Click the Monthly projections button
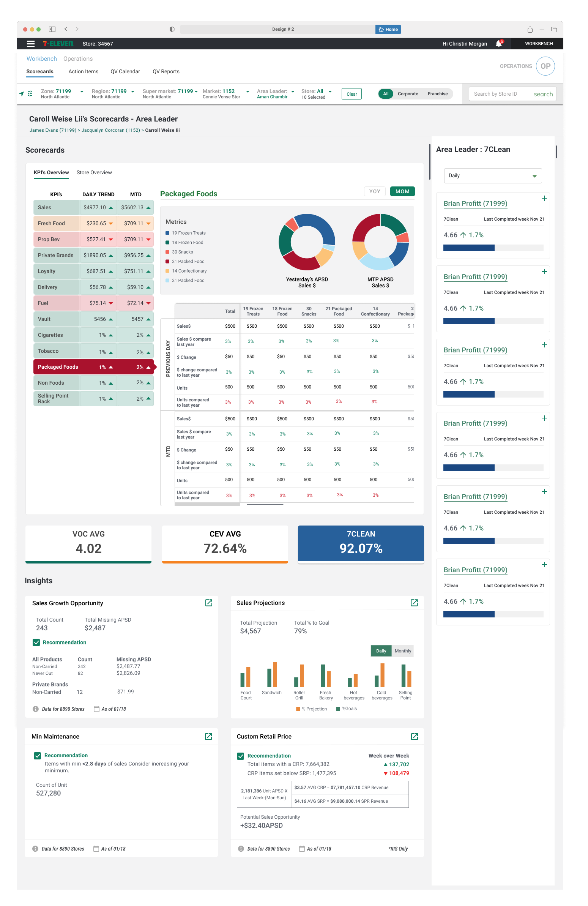The image size is (588, 906). point(403,650)
